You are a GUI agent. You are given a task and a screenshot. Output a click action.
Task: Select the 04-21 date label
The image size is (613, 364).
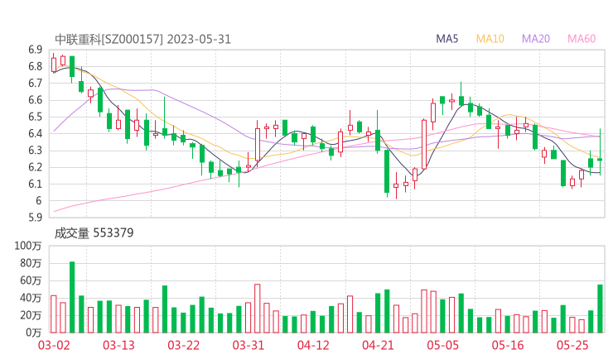(x=378, y=345)
